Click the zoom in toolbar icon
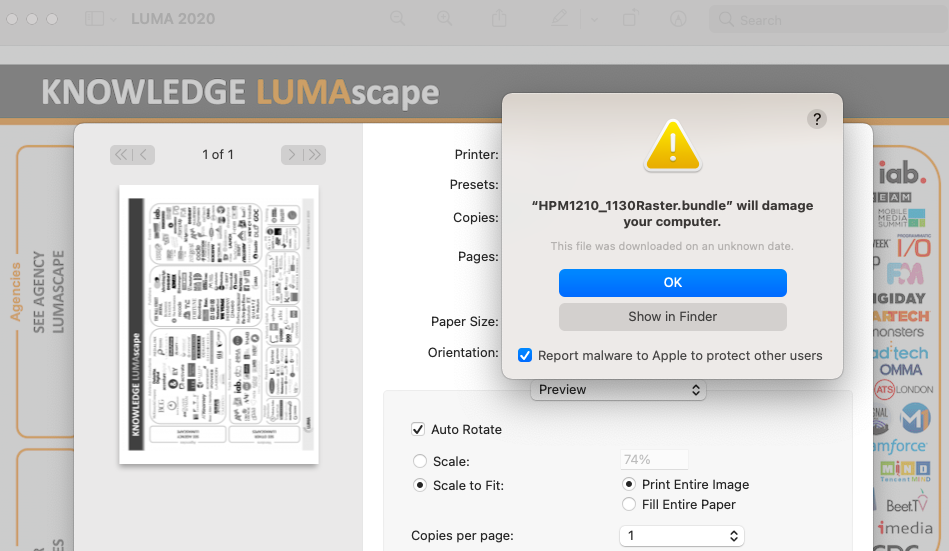This screenshot has height=551, width=949. point(445,19)
